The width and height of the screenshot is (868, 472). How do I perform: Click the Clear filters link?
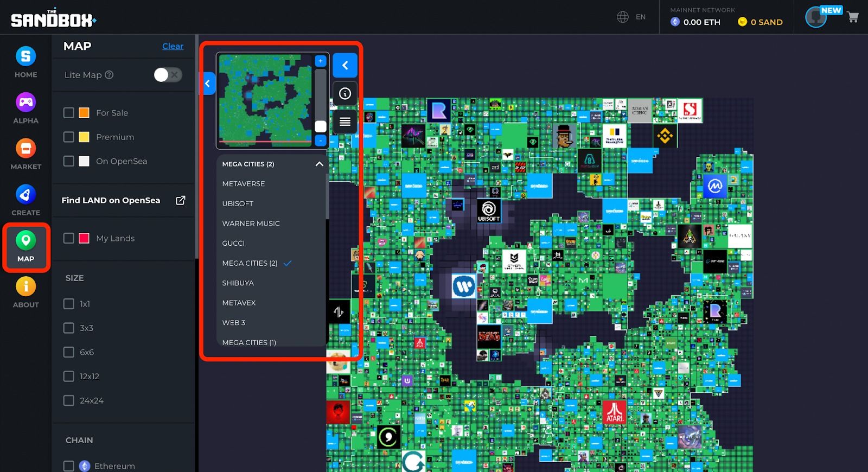(x=173, y=46)
